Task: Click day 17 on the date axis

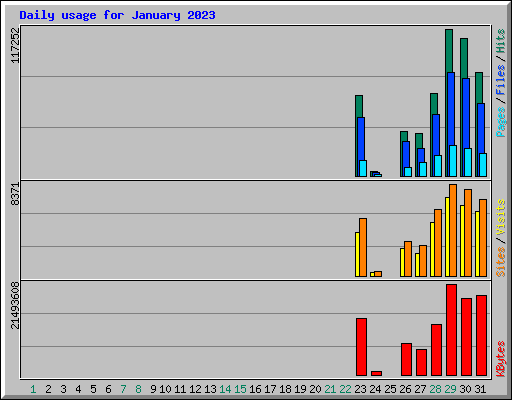Action: 270,389
